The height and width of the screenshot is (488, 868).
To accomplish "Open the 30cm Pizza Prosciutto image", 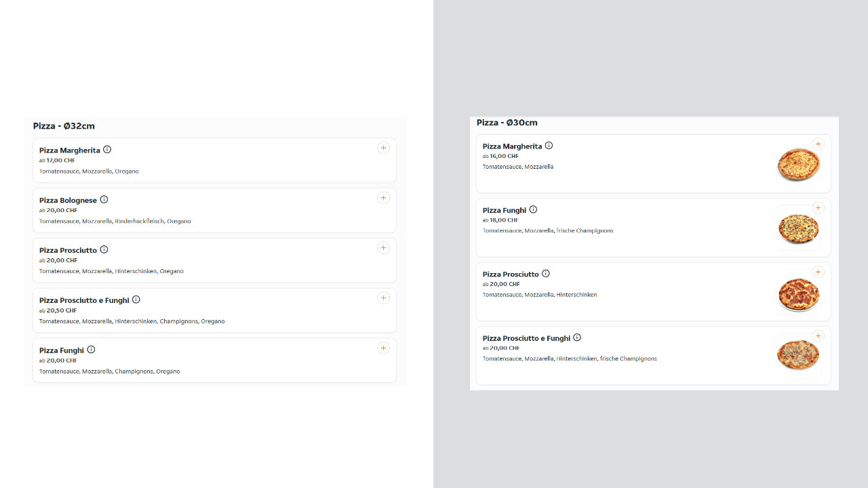I will 798,293.
